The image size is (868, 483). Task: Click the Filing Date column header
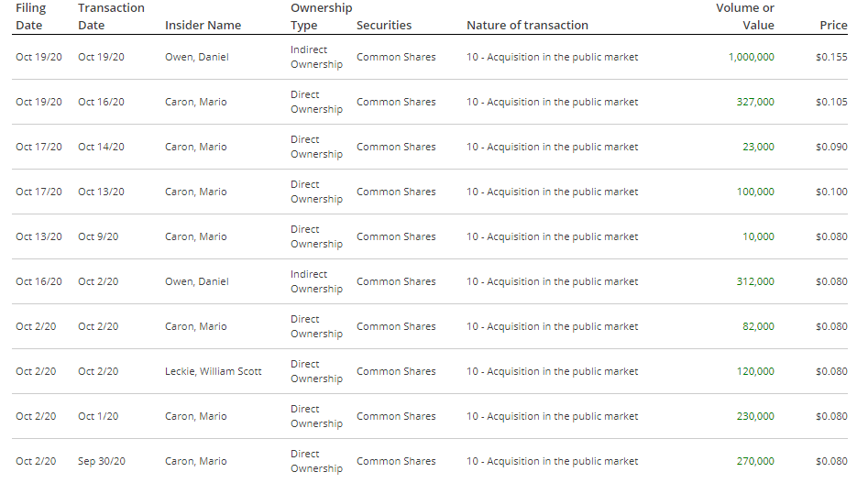[30, 16]
